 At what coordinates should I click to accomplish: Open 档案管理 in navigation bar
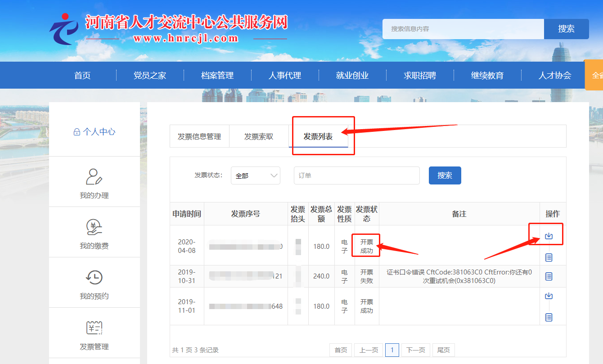pyautogui.click(x=217, y=75)
